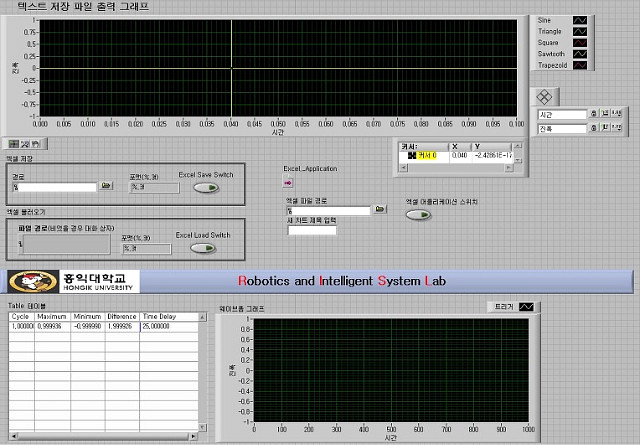This screenshot has height=445, width=640.
Task: Toggle the Excel Load Switch
Action: (203, 248)
